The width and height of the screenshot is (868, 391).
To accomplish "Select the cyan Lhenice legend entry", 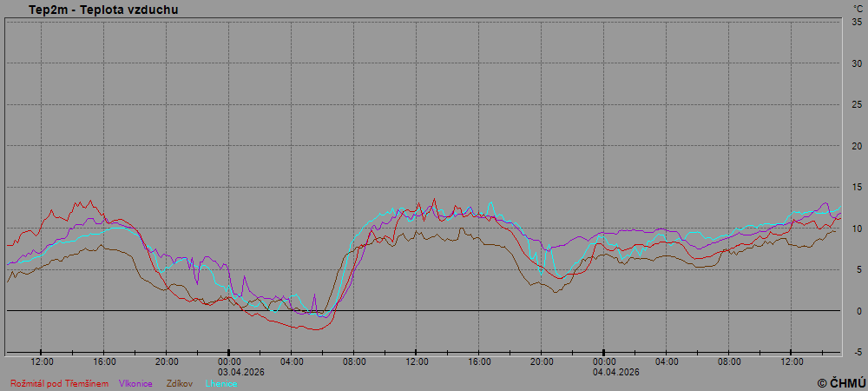I will pyautogui.click(x=220, y=383).
